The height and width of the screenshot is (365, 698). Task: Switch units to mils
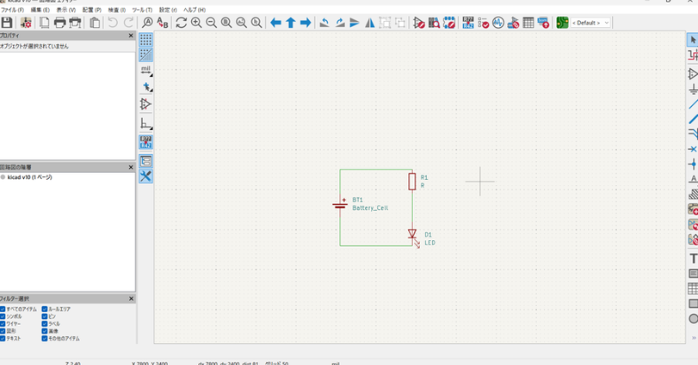pyautogui.click(x=146, y=70)
